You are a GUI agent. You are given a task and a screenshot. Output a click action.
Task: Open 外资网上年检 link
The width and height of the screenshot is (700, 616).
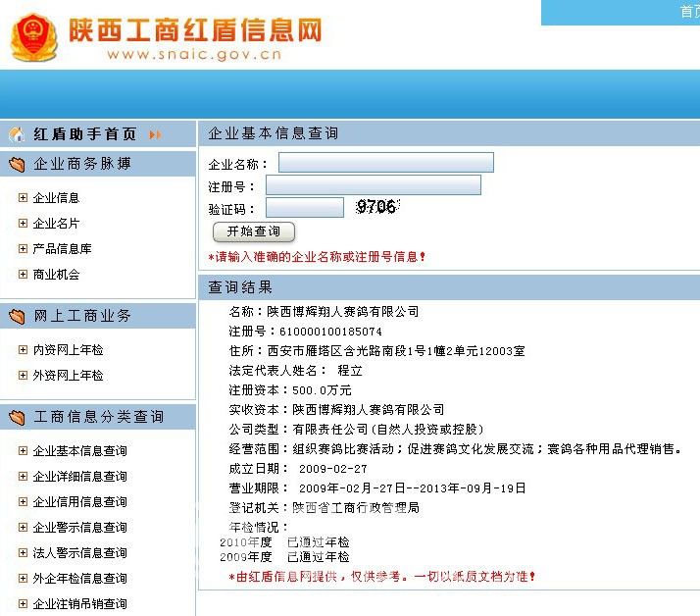[68, 376]
